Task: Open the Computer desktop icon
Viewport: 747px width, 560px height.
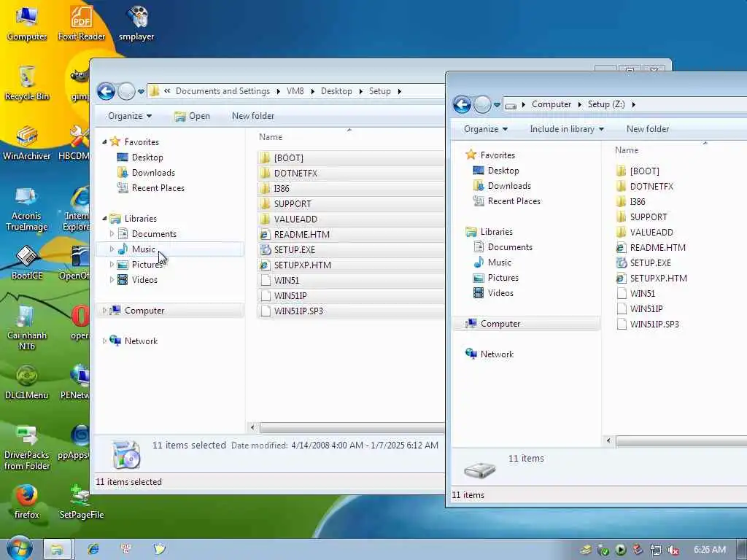Action: pos(27,23)
